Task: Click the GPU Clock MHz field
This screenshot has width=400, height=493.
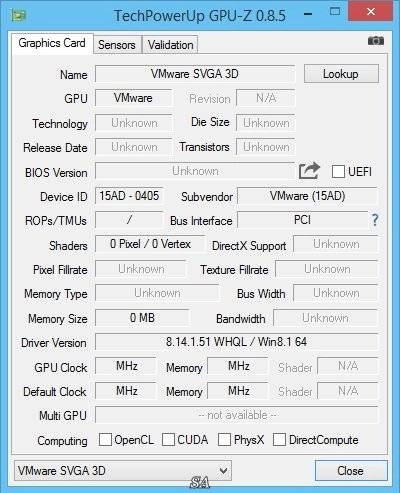Action: 126,366
